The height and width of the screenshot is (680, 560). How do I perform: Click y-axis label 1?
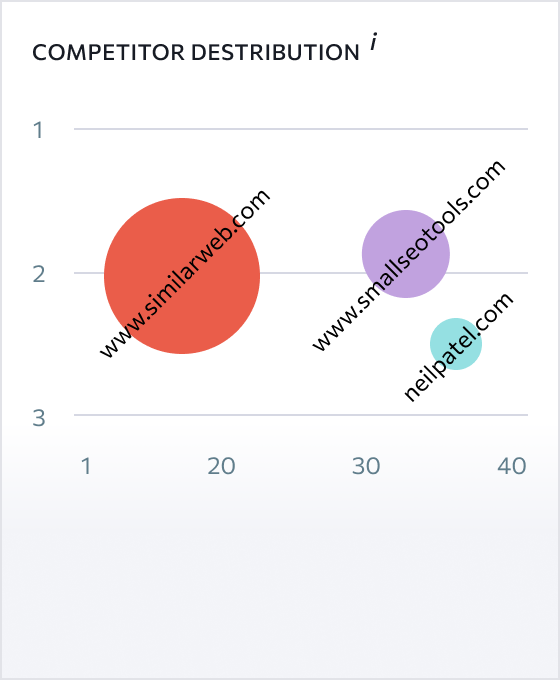click(x=39, y=130)
